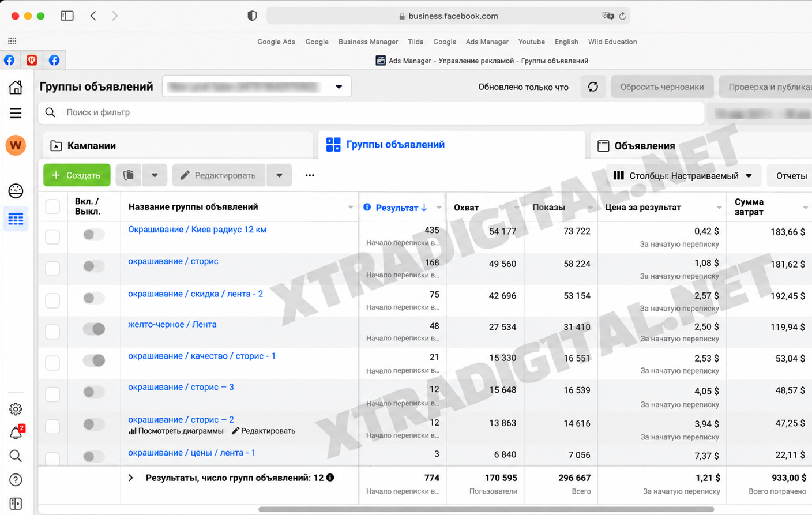Open the ad account selector dropdown

257,87
